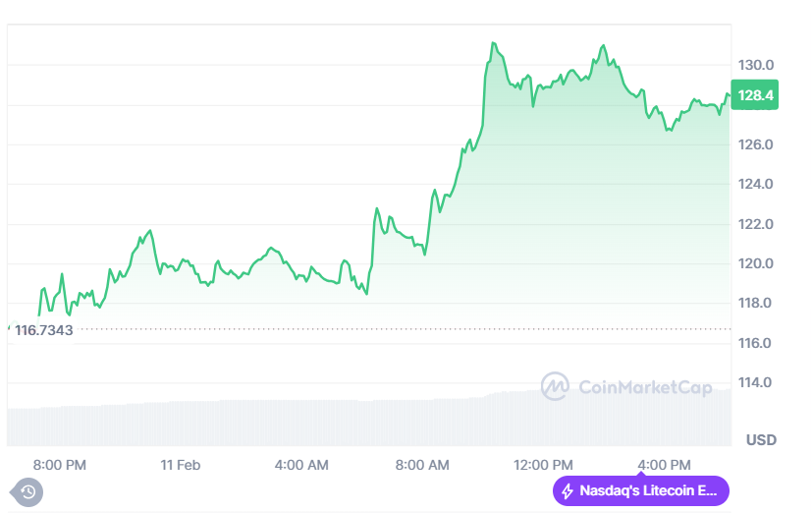Image resolution: width=812 pixels, height=513 pixels.
Task: Click the history clock icon
Action: pyautogui.click(x=27, y=491)
